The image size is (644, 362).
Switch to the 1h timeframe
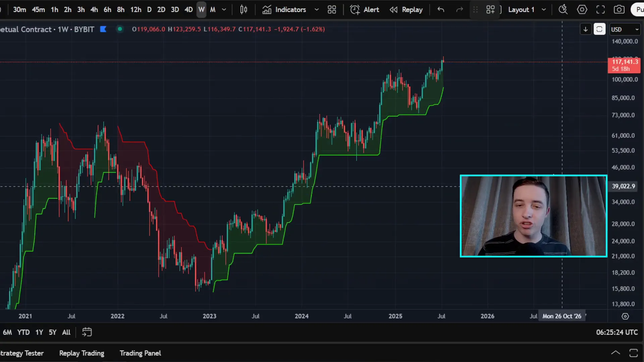coord(54,10)
